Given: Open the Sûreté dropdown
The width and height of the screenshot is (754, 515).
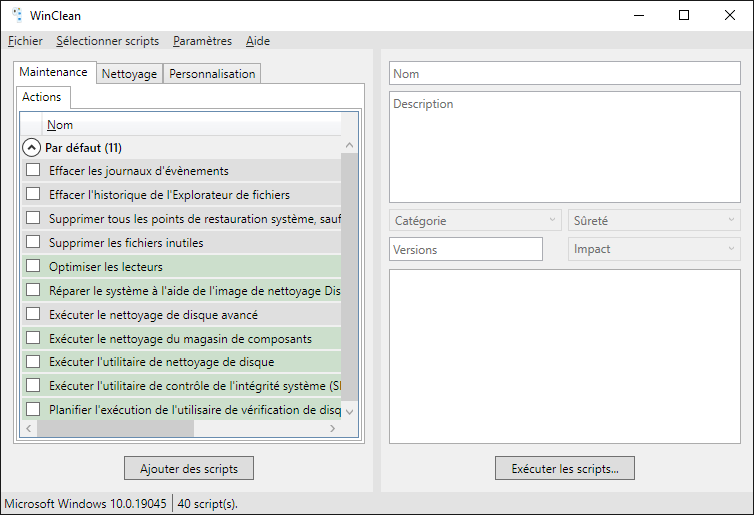Looking at the screenshot, I should click(654, 220).
